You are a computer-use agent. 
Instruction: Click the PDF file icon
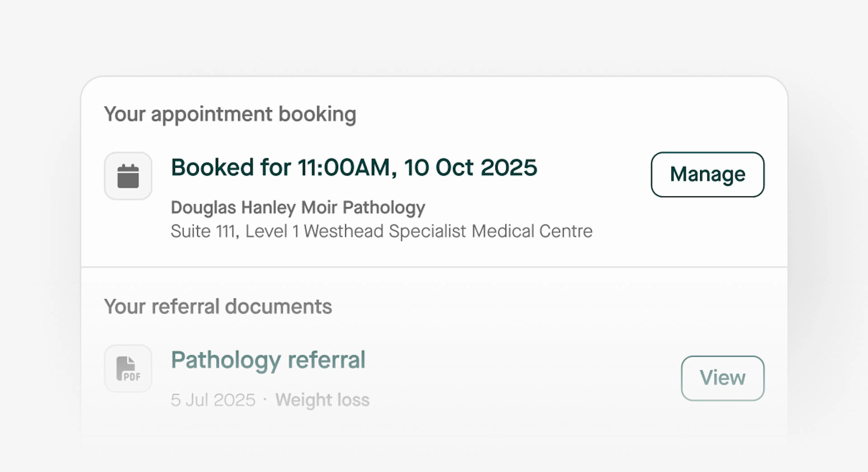tap(128, 368)
